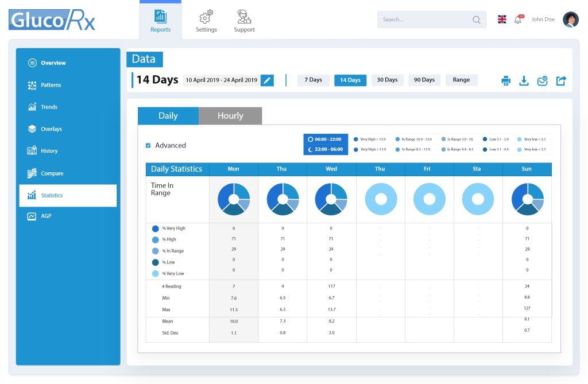Choose the Range period button
Image resolution: width=588 pixels, height=384 pixels.
(461, 80)
